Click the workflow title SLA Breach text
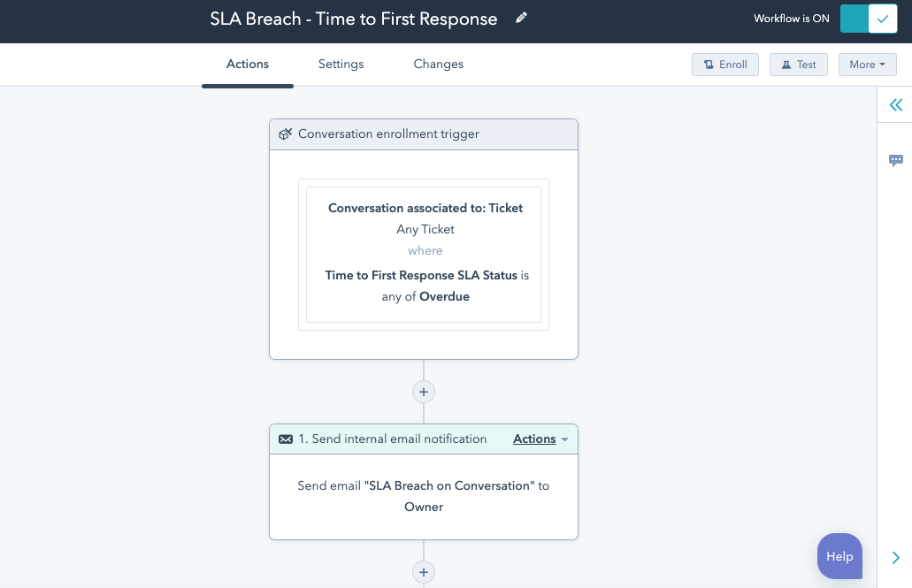 coord(354,19)
